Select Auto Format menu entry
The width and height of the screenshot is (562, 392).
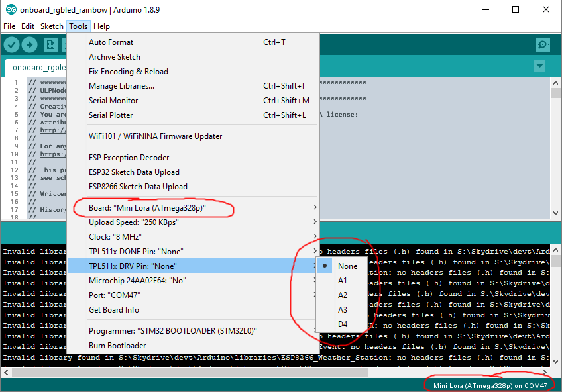click(x=193, y=42)
